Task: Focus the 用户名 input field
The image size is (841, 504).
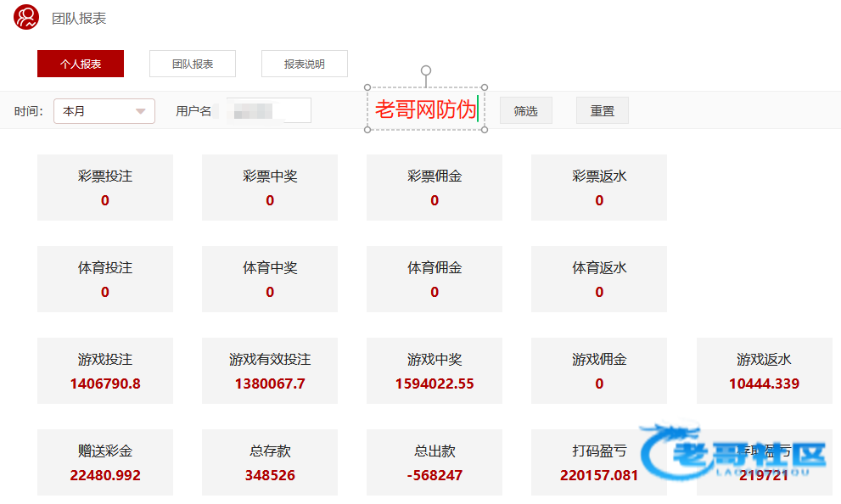Action: (263, 111)
